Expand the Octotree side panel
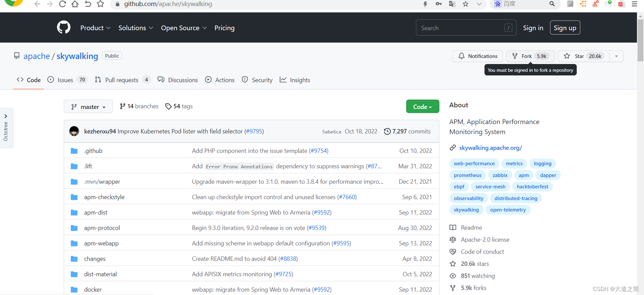 (6, 128)
